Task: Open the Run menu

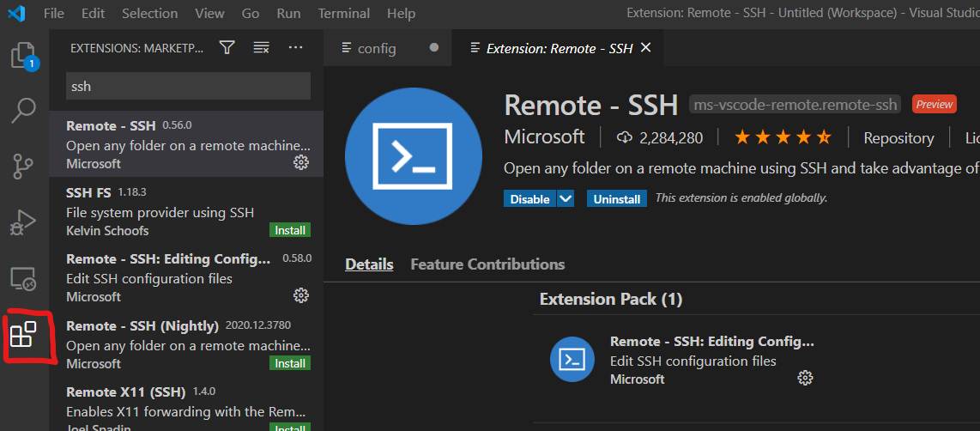Action: pos(288,13)
